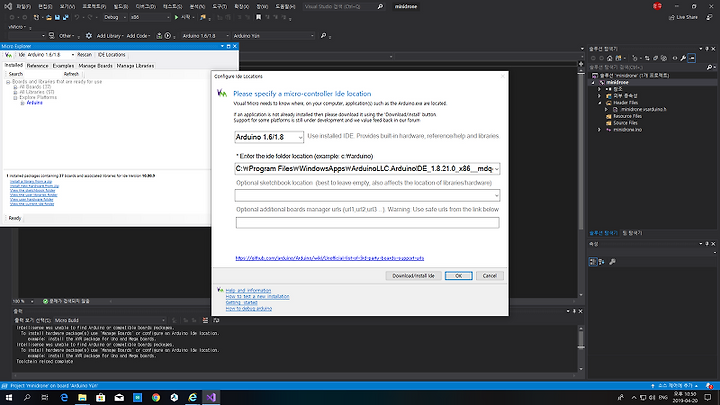Click the Refresh button in Micro Explorer
Screen dimensions: 720x405
pos(71,74)
